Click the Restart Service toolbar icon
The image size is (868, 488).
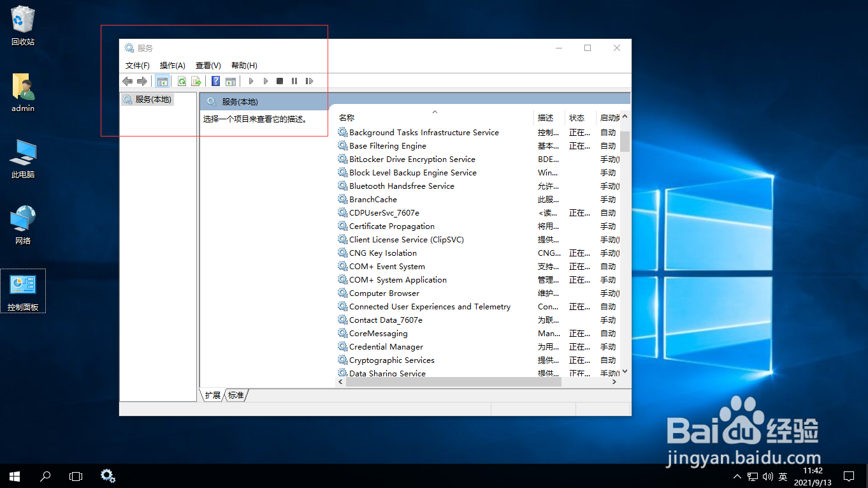pyautogui.click(x=309, y=81)
